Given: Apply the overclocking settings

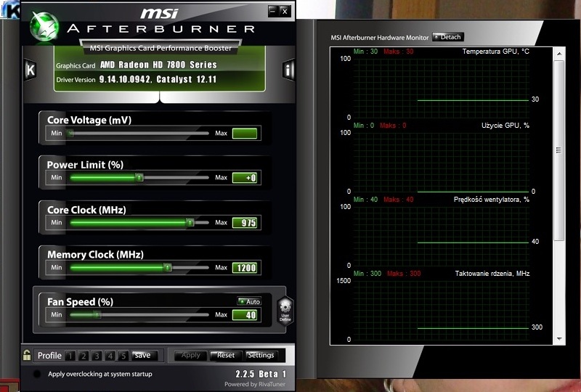Looking at the screenshot, I should point(190,355).
